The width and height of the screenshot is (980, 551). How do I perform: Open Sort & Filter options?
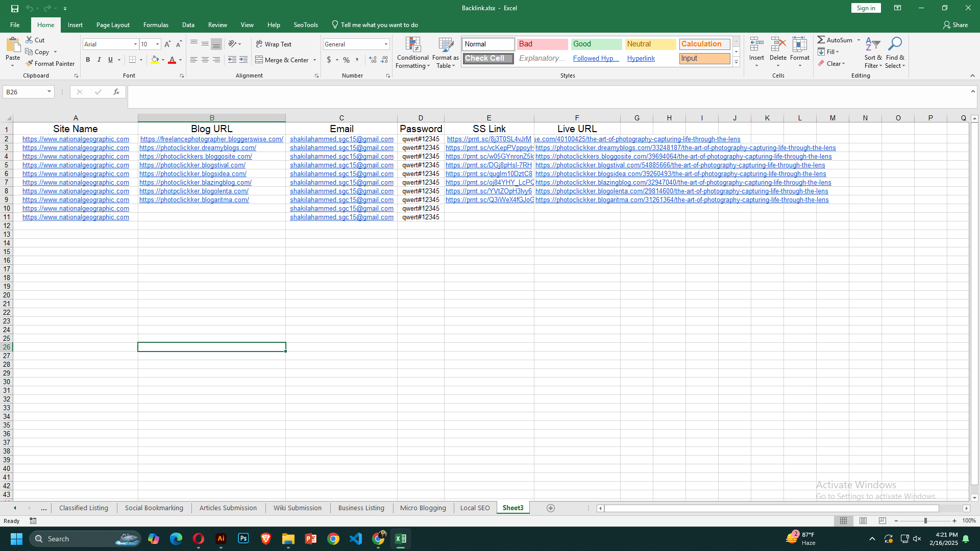tap(872, 53)
